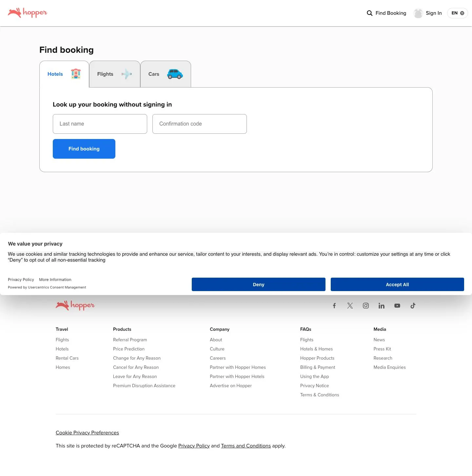Open the Instagram social link
The width and height of the screenshot is (472, 476).
click(366, 306)
